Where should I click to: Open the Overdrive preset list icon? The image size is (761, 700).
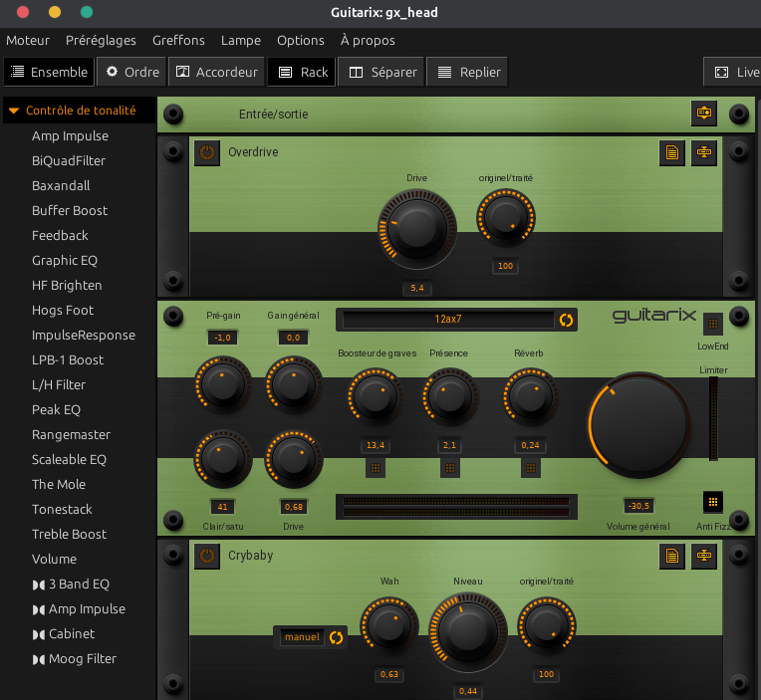(672, 152)
